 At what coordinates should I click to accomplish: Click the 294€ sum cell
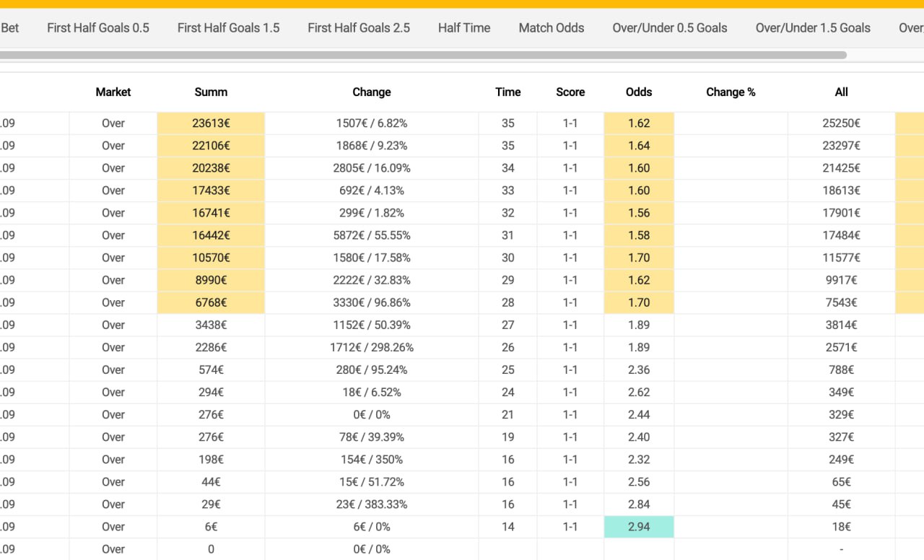(x=211, y=392)
